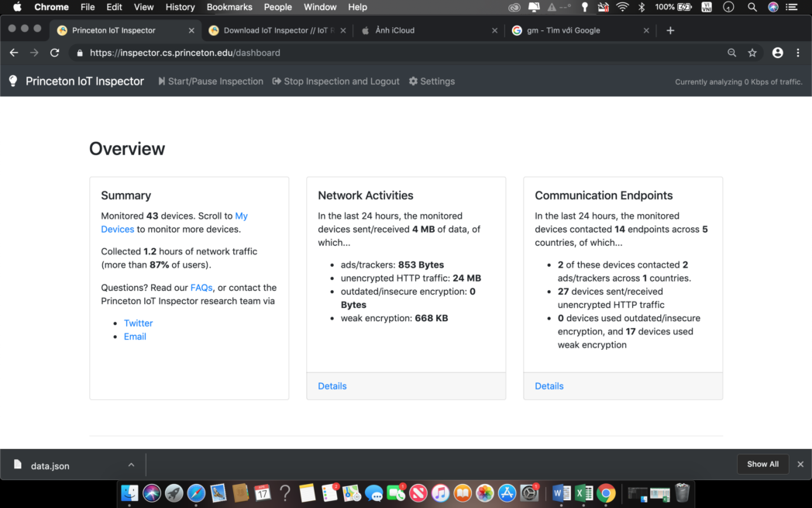Follow the My Devices link
Image resolution: width=812 pixels, height=508 pixels.
coord(174,223)
